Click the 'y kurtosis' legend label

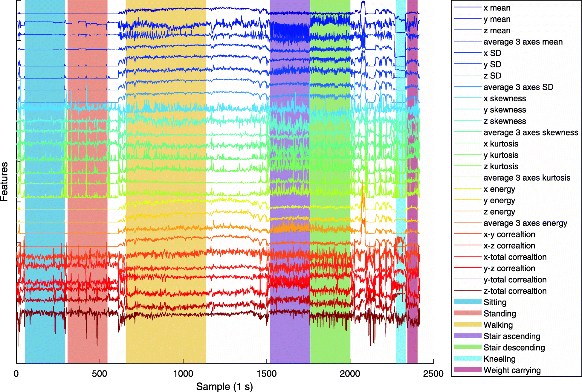click(x=501, y=155)
